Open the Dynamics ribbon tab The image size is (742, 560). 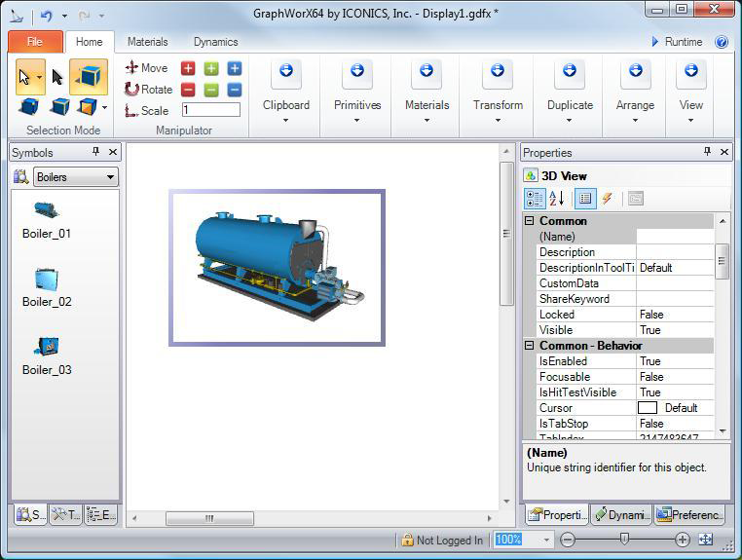coord(215,42)
